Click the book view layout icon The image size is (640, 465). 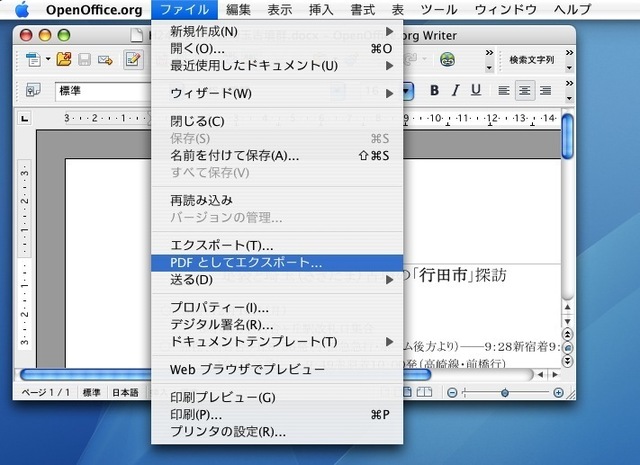click(424, 392)
